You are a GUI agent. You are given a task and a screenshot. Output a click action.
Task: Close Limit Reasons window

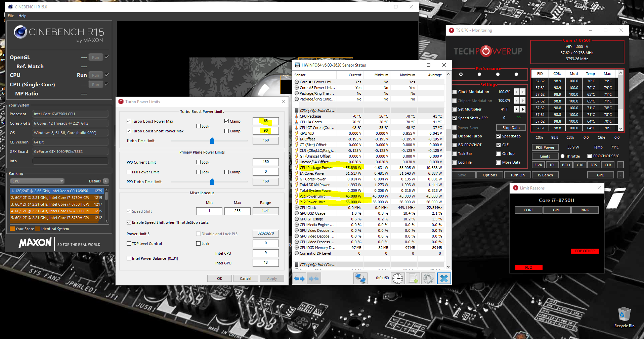[599, 188]
